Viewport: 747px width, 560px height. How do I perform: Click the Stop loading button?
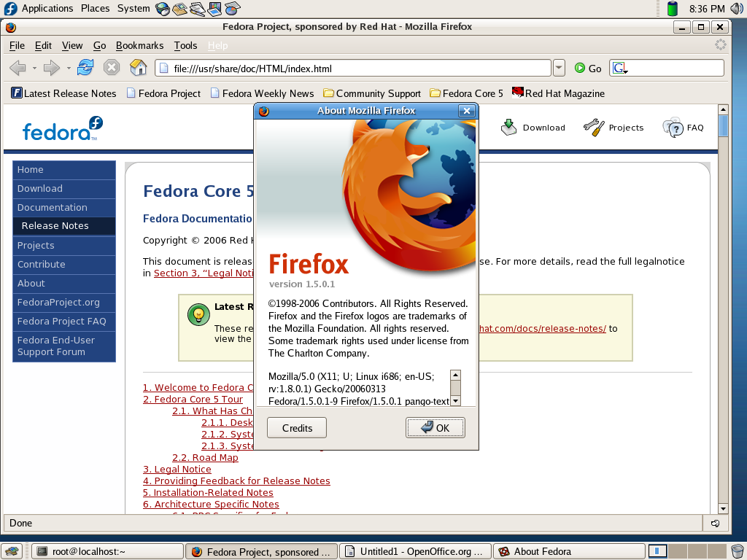point(112,68)
